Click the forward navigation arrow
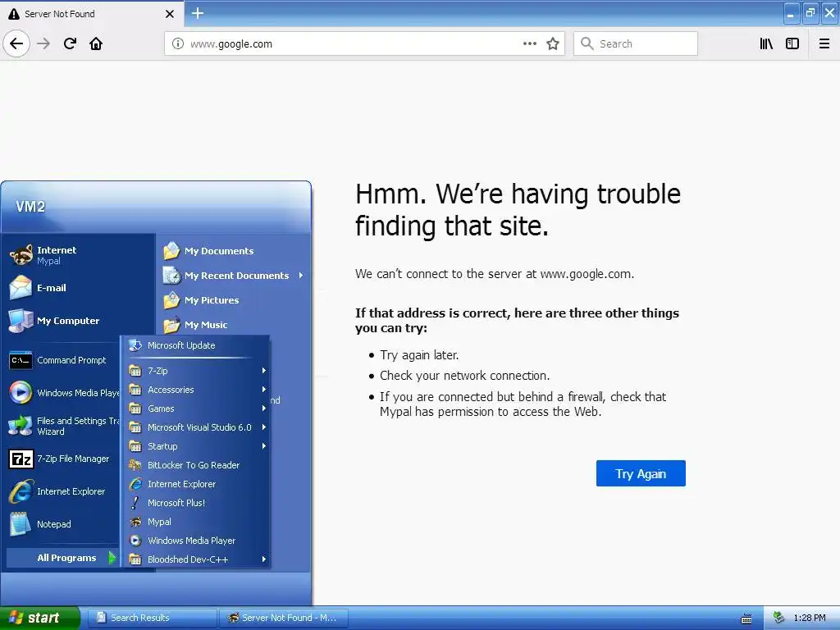Image resolution: width=840 pixels, height=630 pixels. (x=43, y=43)
